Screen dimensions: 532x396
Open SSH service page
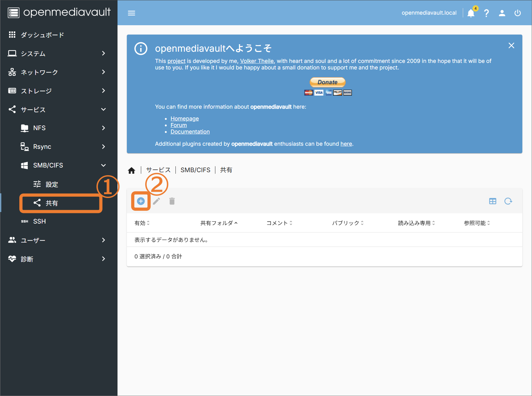tap(59, 221)
